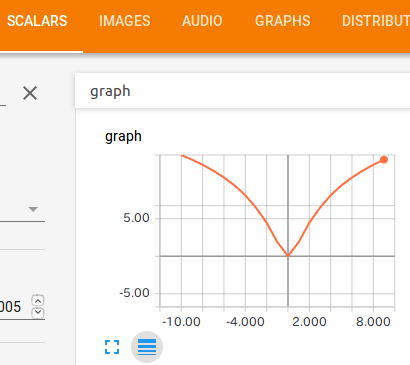Toggle y-axis log scale button

tap(147, 347)
